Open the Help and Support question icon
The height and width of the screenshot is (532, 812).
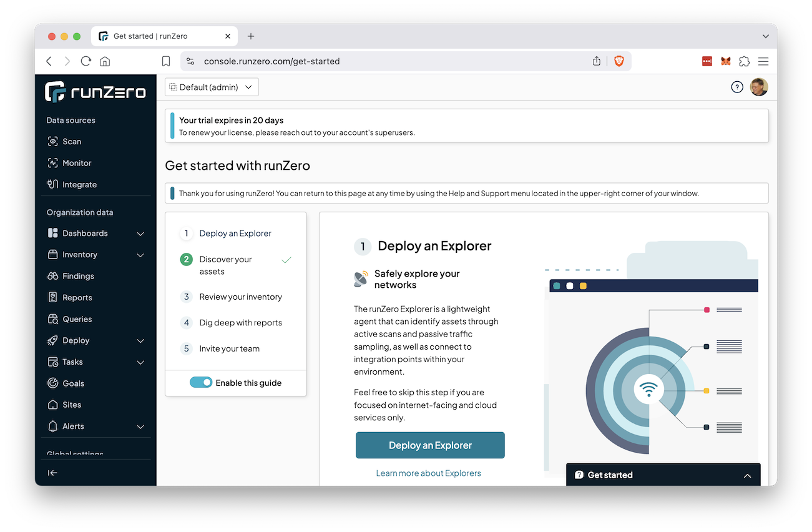click(x=737, y=87)
